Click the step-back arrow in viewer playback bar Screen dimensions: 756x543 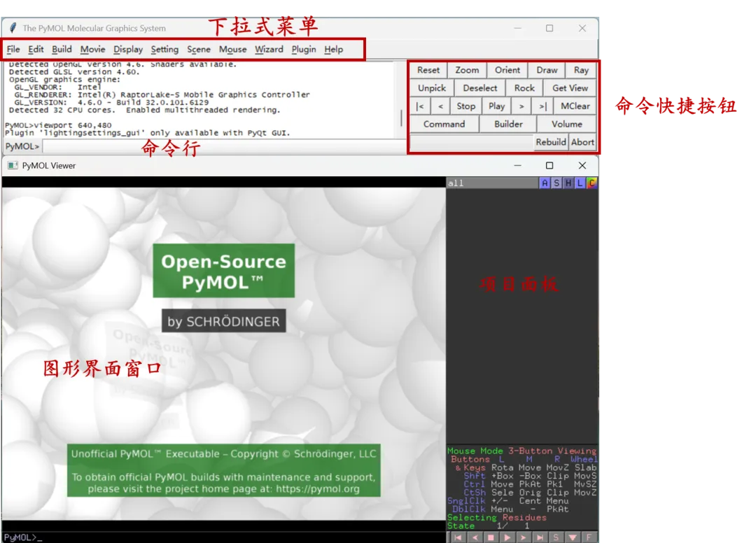tap(475, 537)
